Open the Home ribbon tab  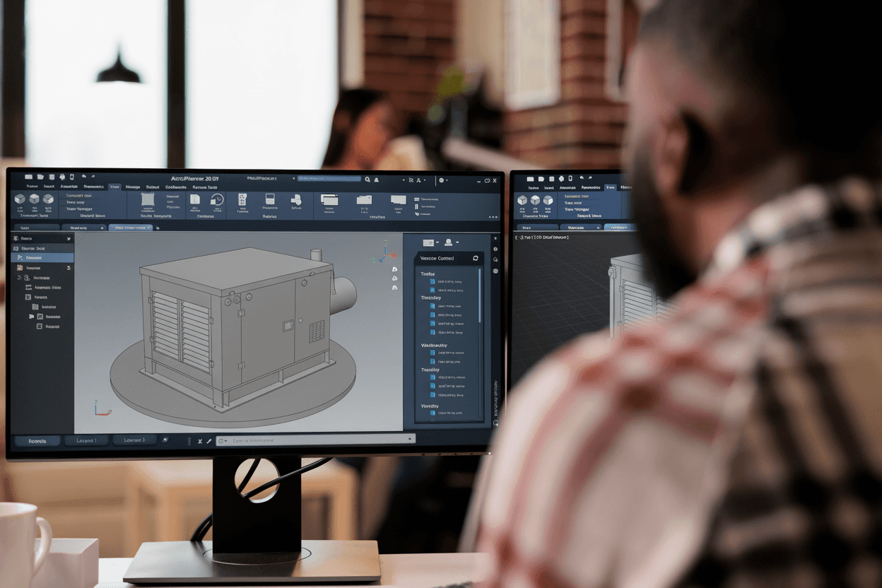tap(33, 187)
